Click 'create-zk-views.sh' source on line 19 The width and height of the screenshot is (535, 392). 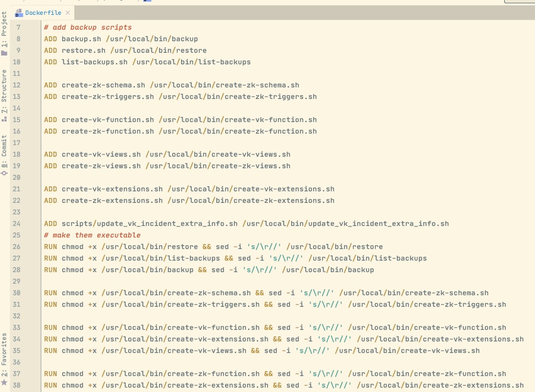click(x=101, y=166)
